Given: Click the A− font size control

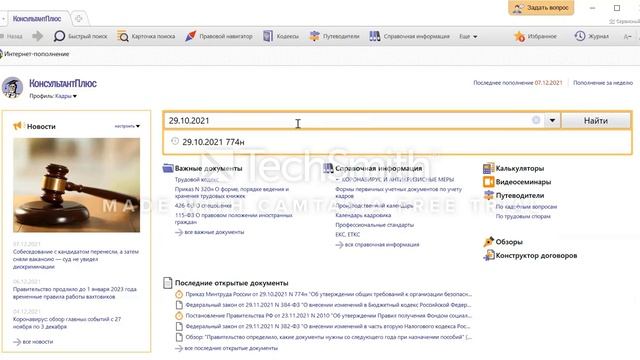Looking at the screenshot, I should point(628,36).
